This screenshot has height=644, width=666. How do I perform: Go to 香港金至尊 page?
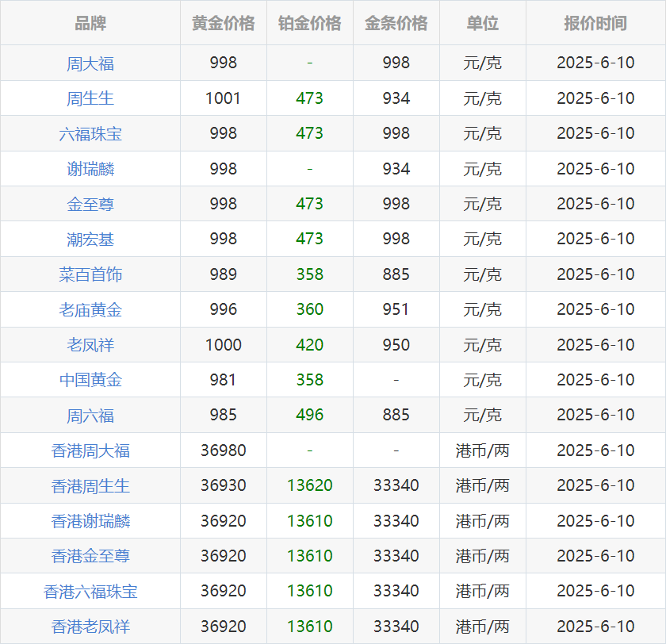point(90,556)
